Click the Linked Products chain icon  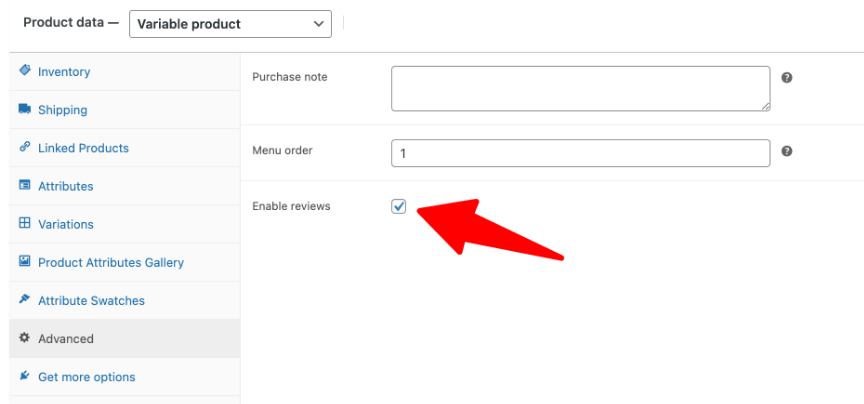tap(25, 147)
